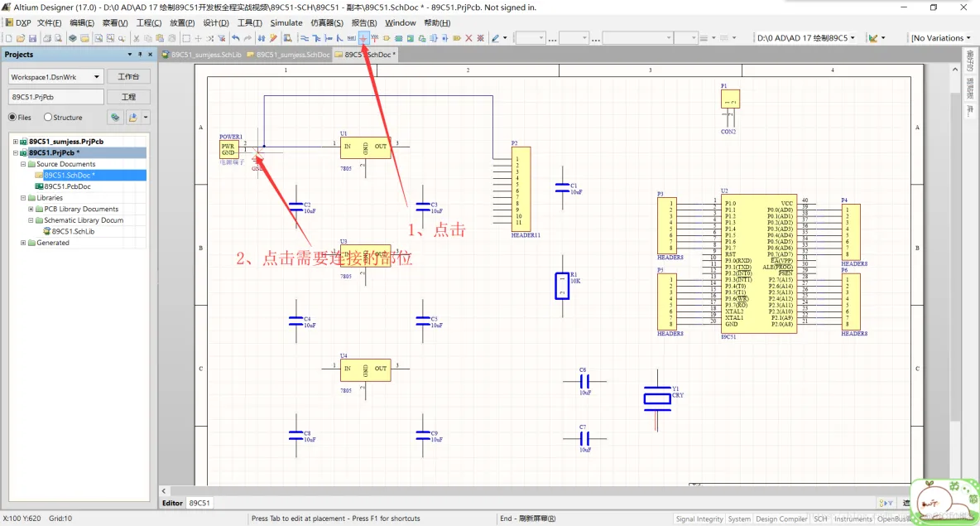Clear current filter icon
Screen dimensions: 980x526
click(221, 38)
